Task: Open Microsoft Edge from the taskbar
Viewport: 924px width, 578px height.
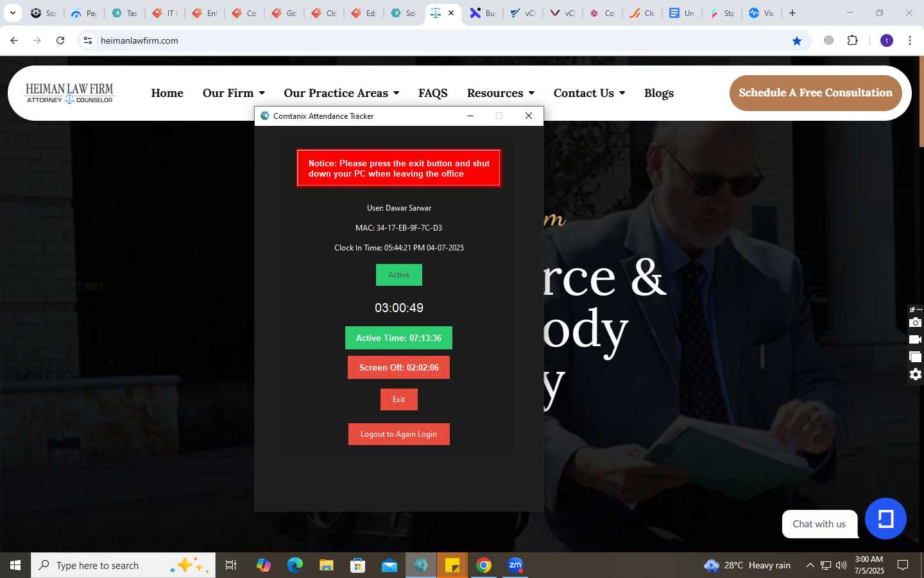Action: 295,565
